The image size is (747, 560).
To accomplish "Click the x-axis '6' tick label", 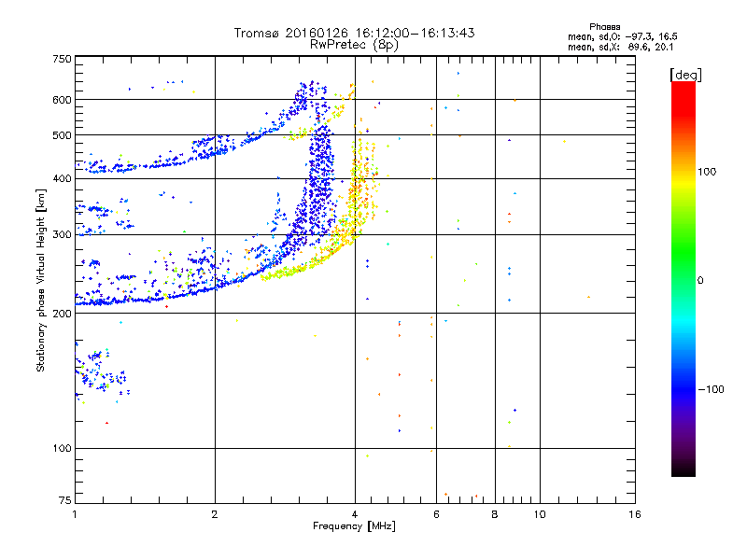I will [x=436, y=514].
